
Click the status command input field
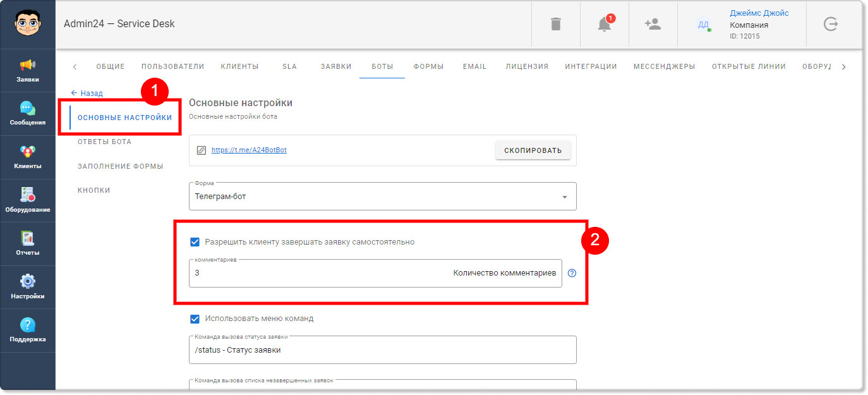point(382,350)
